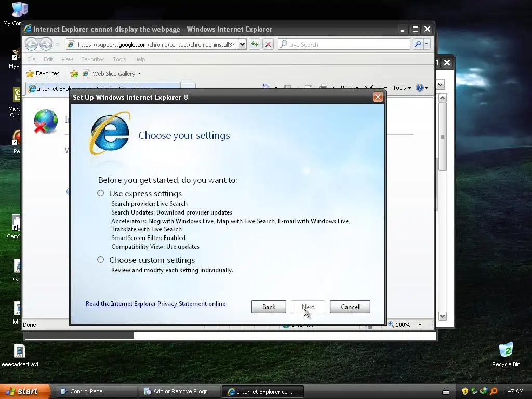This screenshot has width=532, height=399.
Task: Click the globe error icon on page
Action: coord(46,121)
